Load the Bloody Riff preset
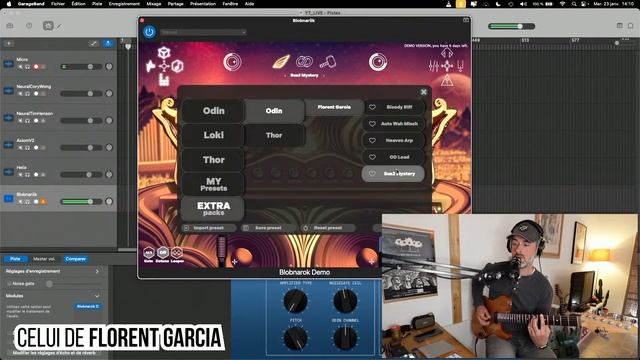Image resolution: width=640 pixels, height=360 pixels. (x=399, y=107)
